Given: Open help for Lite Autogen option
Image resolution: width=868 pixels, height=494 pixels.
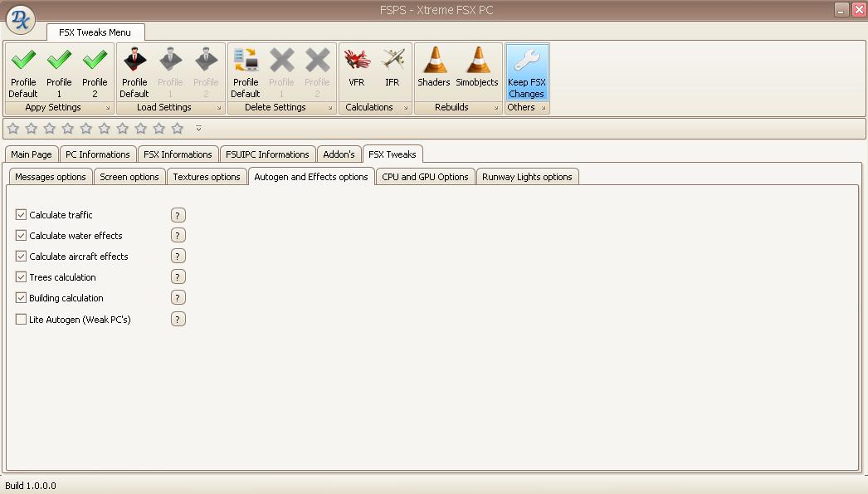Looking at the screenshot, I should click(178, 319).
